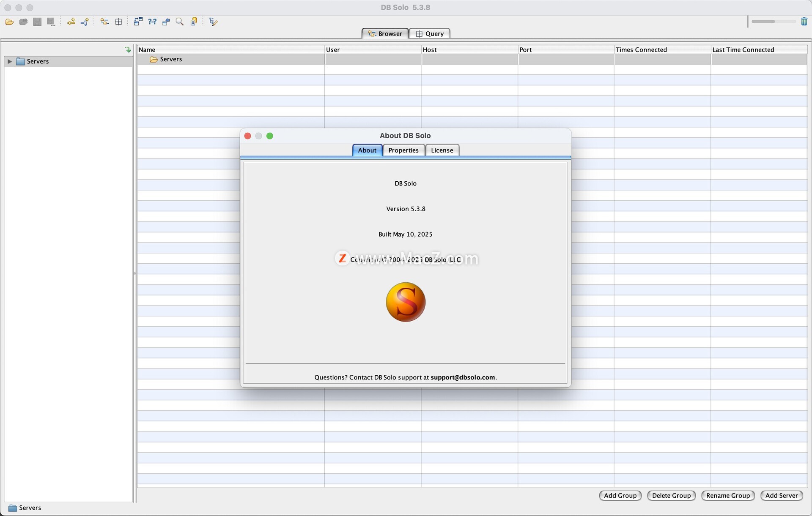Click the support@dbsolo.com email link
Image resolution: width=812 pixels, height=516 pixels.
coord(463,377)
